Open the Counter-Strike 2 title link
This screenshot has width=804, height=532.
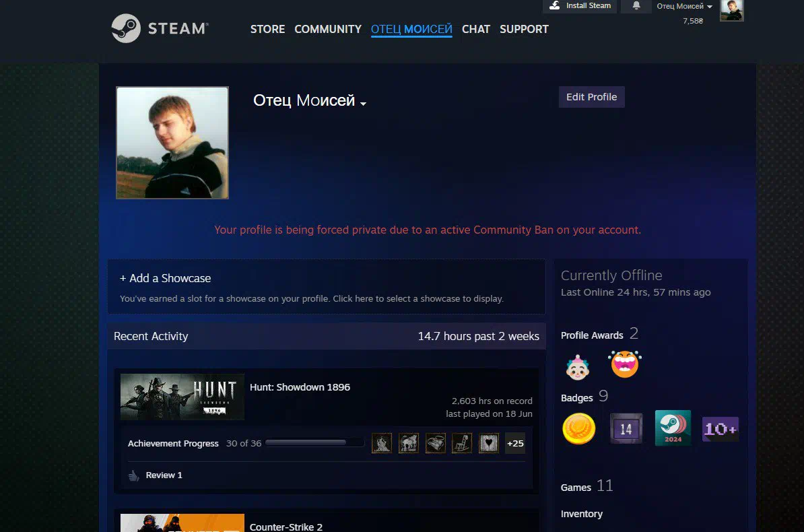click(x=286, y=527)
